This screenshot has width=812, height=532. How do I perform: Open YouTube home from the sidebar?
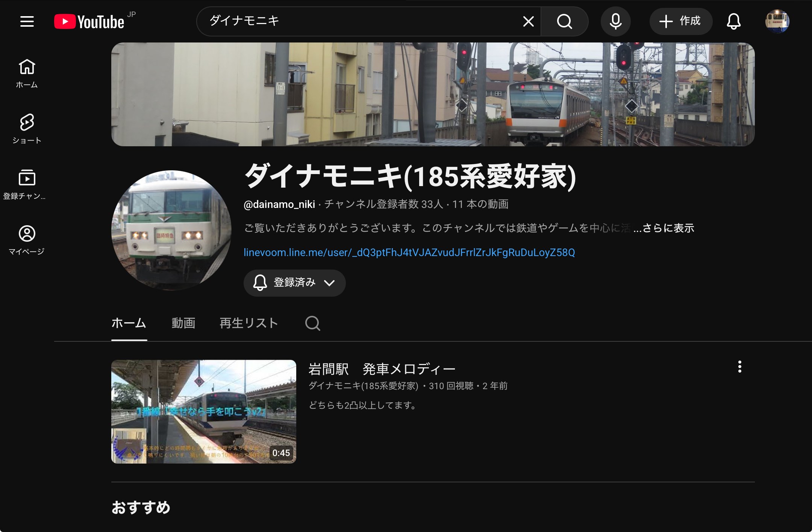click(x=27, y=73)
